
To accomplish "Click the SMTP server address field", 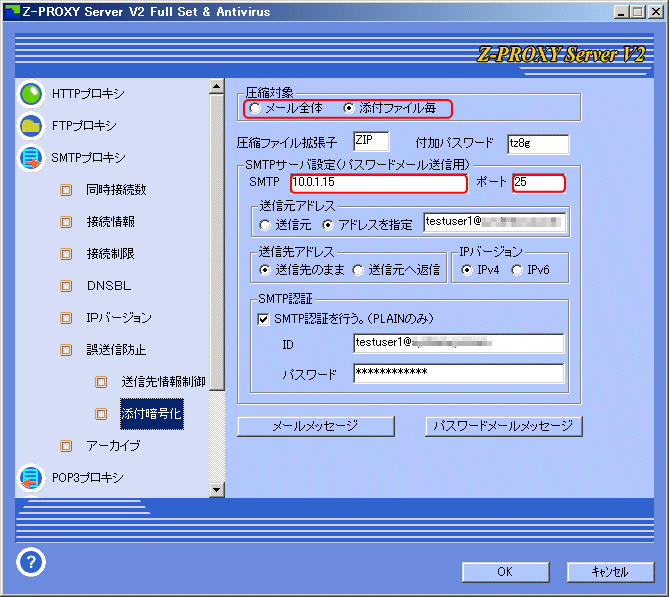I will tap(379, 183).
